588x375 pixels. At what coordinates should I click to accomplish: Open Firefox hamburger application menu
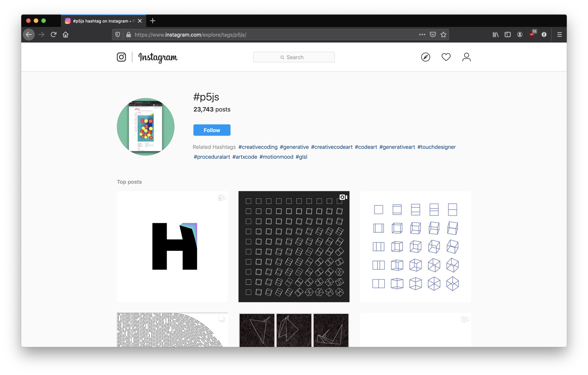[559, 34]
